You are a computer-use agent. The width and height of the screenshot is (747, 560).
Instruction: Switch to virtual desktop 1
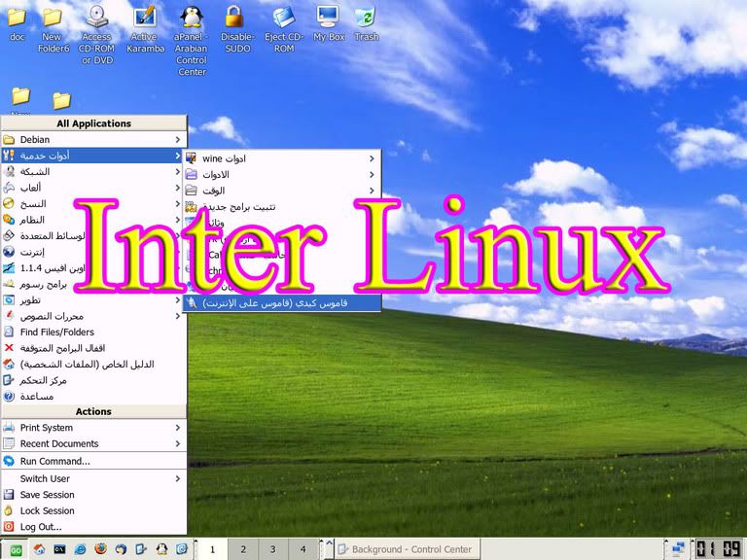[212, 549]
